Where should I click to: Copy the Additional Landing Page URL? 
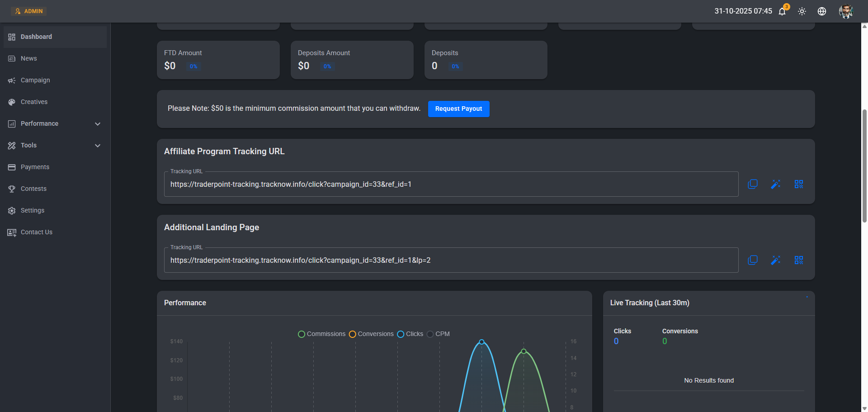(x=753, y=260)
